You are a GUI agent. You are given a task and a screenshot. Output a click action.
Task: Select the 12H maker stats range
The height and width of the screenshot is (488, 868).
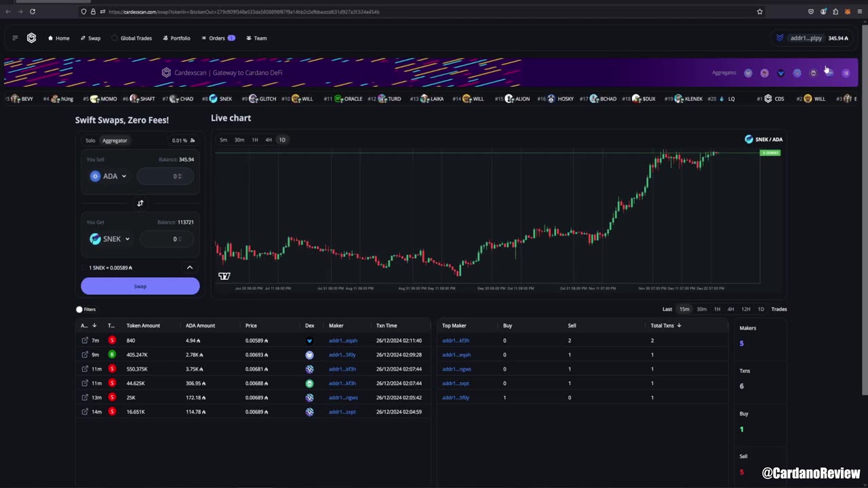pyautogui.click(x=745, y=309)
